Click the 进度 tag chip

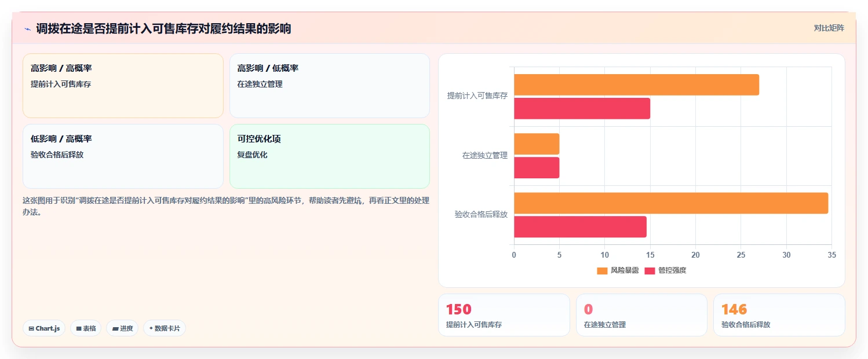pyautogui.click(x=122, y=328)
